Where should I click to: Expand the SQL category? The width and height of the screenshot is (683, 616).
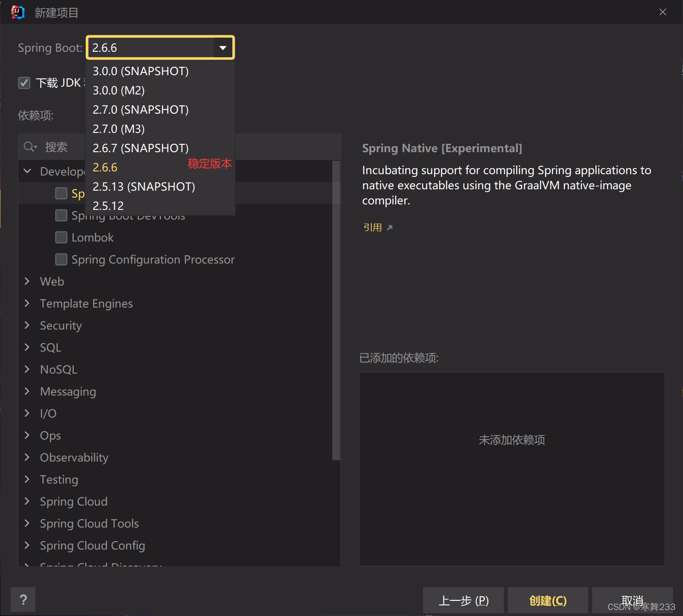(27, 347)
